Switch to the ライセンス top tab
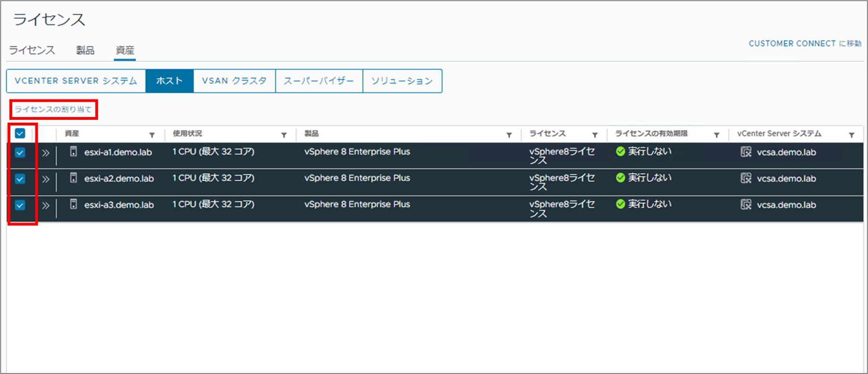This screenshot has width=868, height=374. [x=32, y=50]
